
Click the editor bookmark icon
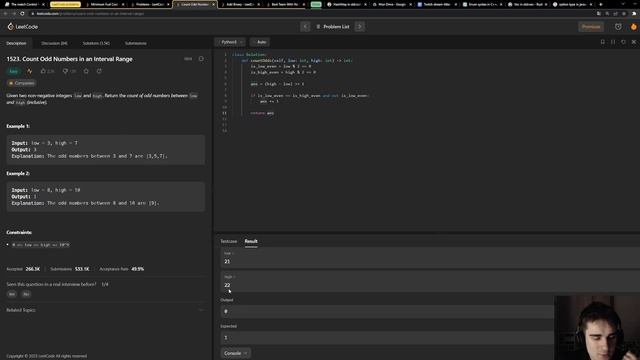pyautogui.click(x=602, y=42)
